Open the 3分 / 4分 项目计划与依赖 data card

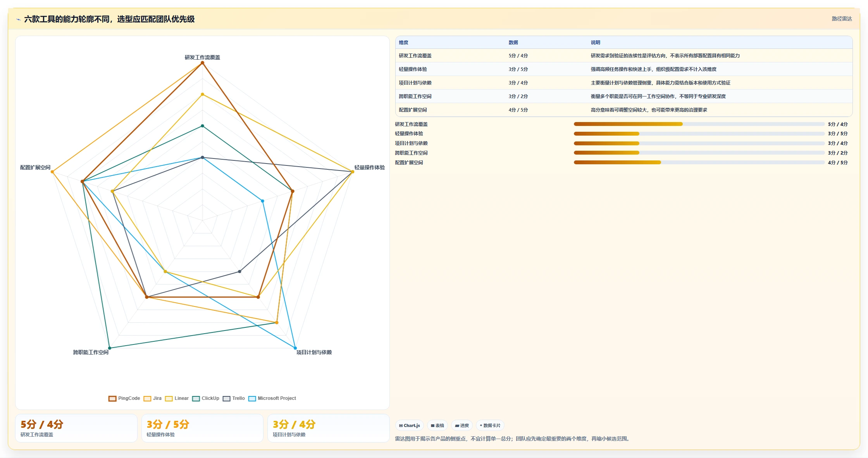[328, 428]
